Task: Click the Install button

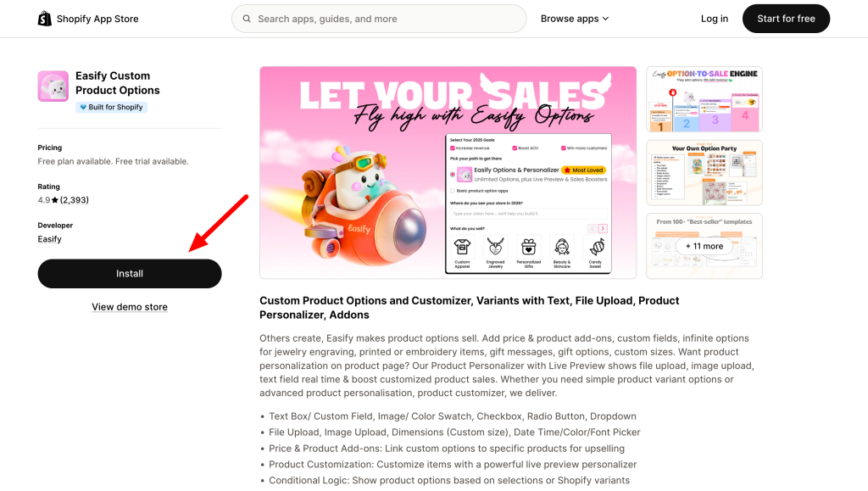Action: [130, 273]
